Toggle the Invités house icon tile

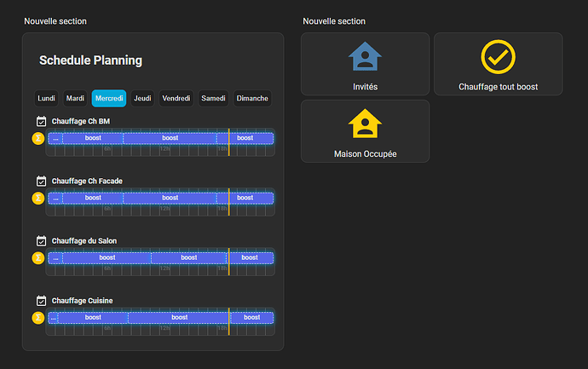[x=365, y=64]
